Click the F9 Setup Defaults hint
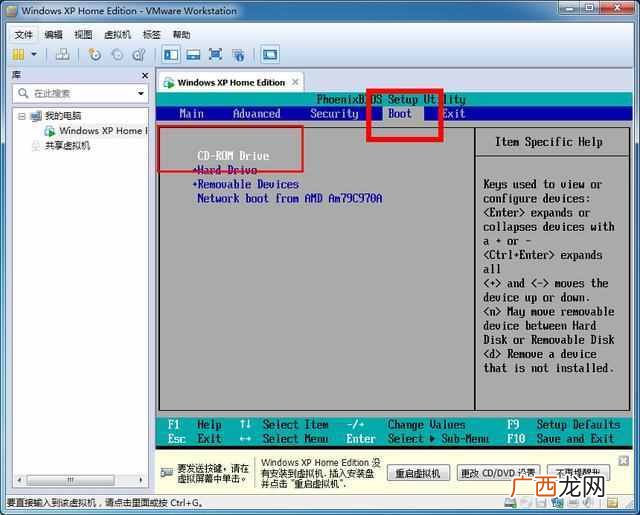The image size is (640, 515). point(564,425)
